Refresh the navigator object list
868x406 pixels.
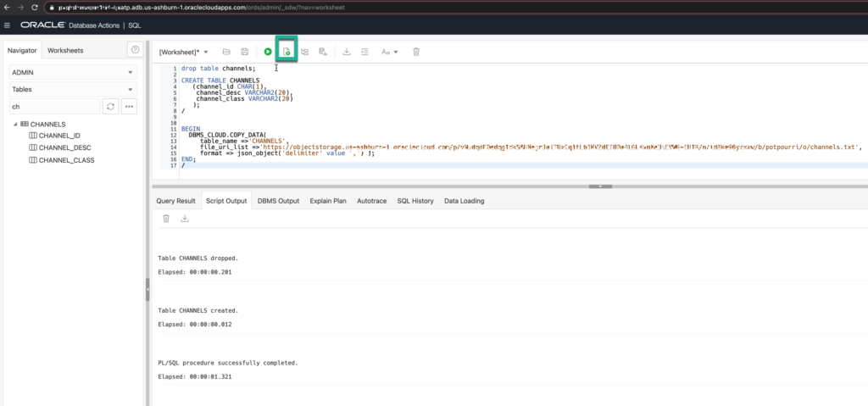tap(111, 106)
